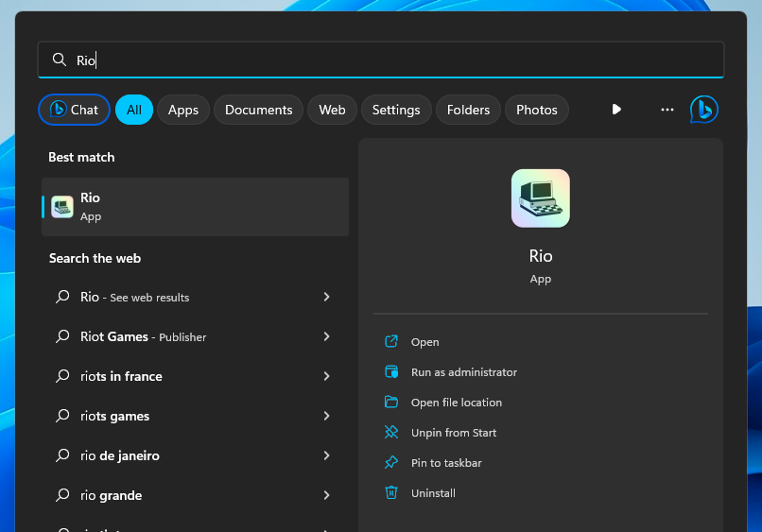The height and width of the screenshot is (532, 762).
Task: Click search icon beside Rio web results
Action: tap(62, 297)
